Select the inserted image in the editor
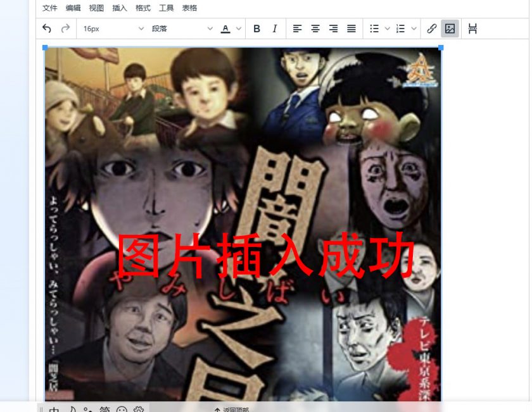Viewport: 532px width, 412px height. (x=243, y=224)
